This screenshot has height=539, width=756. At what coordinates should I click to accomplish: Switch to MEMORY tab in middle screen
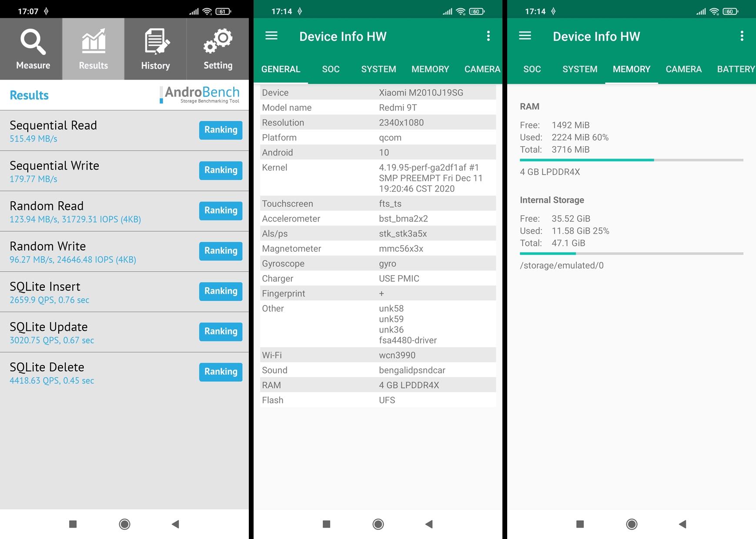[x=430, y=69]
